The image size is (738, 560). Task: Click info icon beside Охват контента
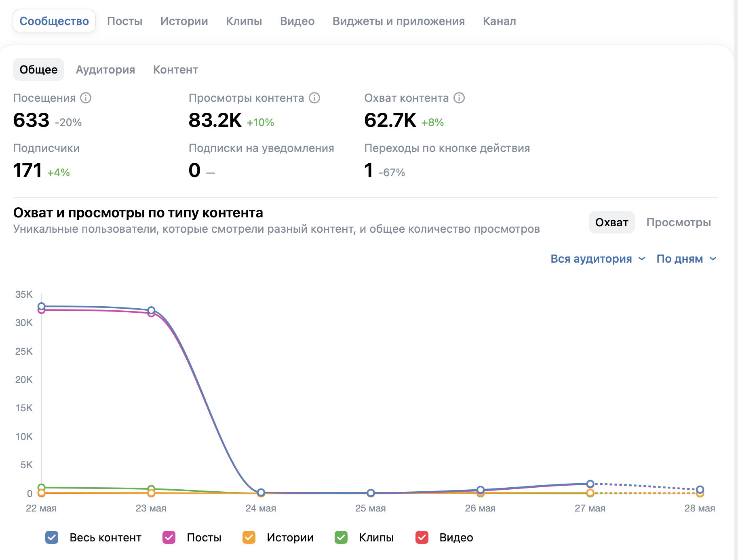(459, 98)
